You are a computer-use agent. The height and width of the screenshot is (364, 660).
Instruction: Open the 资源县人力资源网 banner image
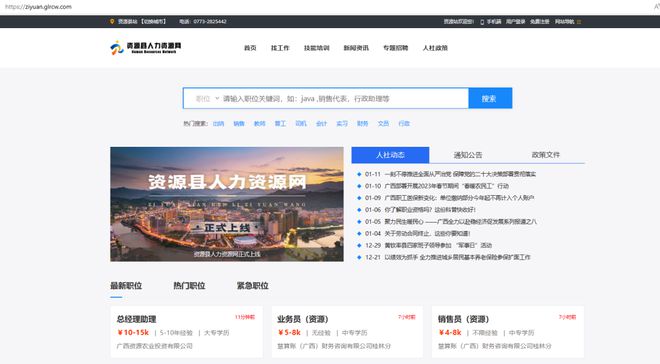[227, 204]
